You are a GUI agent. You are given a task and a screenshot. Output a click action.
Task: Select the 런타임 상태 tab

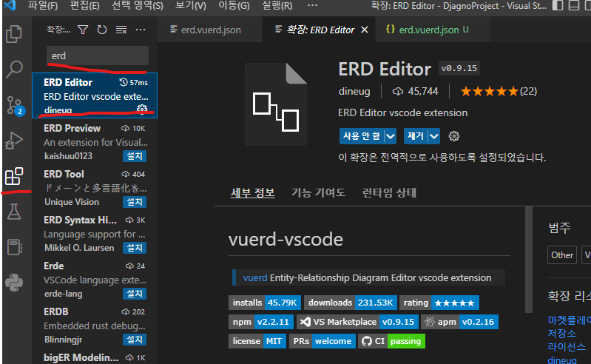click(x=389, y=192)
